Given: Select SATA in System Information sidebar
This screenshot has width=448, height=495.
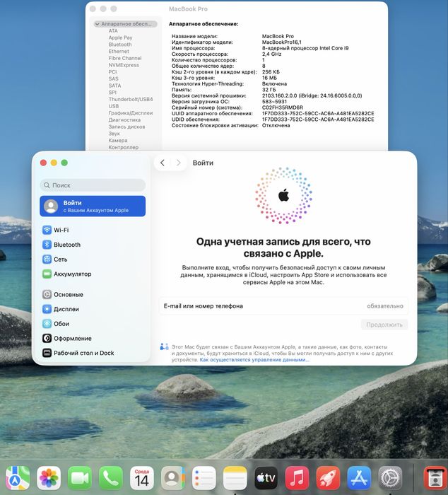Looking at the screenshot, I should point(114,86).
